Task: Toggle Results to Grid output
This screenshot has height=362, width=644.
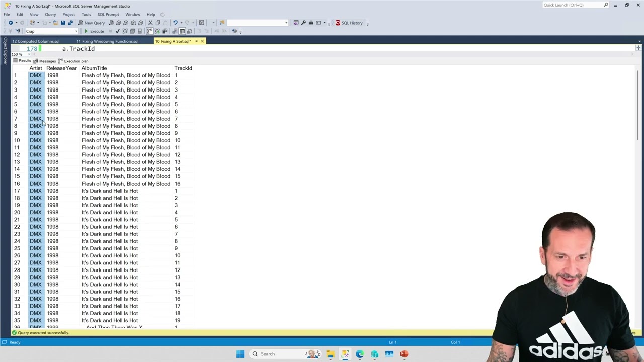Action: [x=182, y=31]
